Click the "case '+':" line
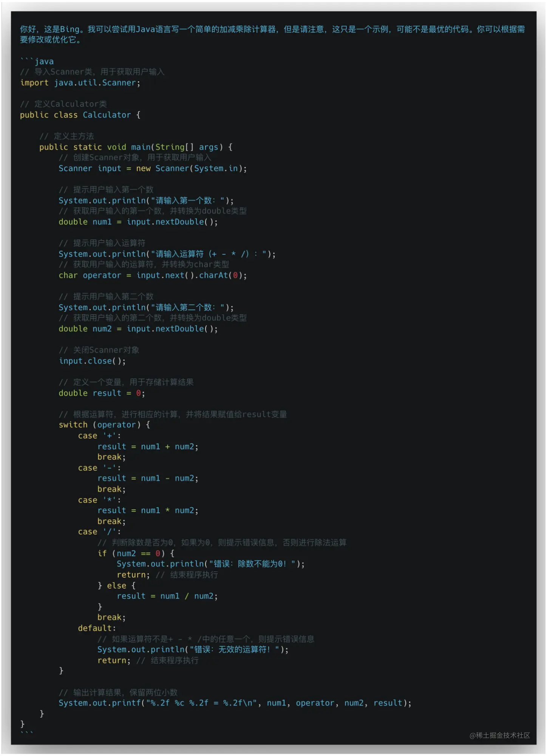This screenshot has height=756, width=547. (99, 436)
